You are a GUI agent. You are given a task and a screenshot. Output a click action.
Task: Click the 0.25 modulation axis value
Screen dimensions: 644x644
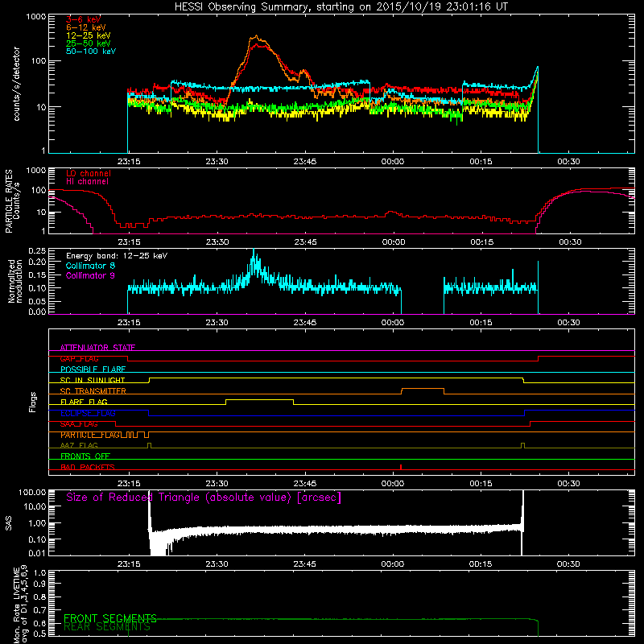(37, 251)
